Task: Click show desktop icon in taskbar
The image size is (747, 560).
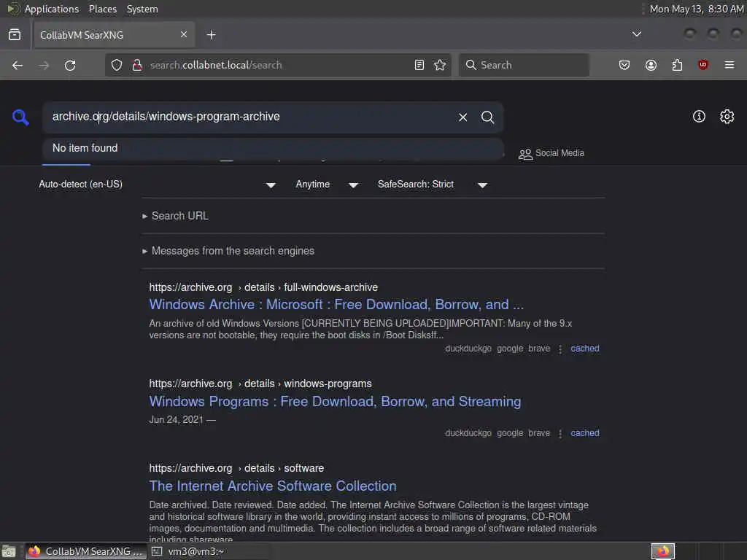Action: click(9, 551)
